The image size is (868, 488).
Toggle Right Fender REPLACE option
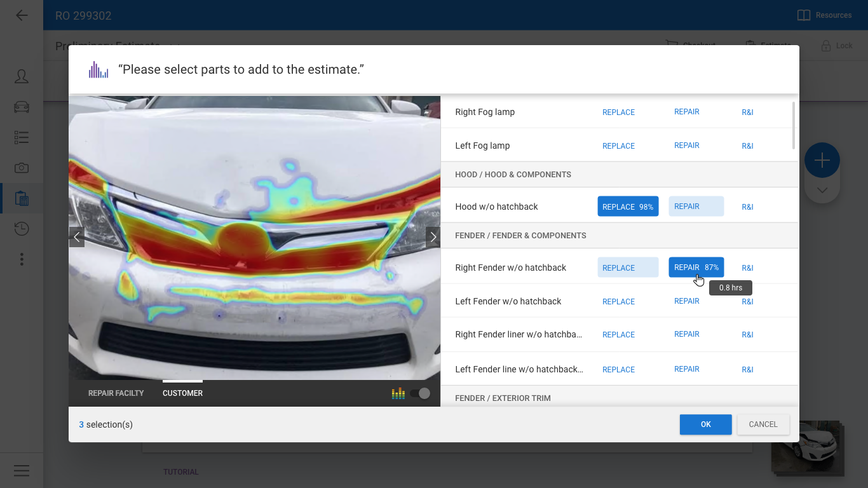628,268
